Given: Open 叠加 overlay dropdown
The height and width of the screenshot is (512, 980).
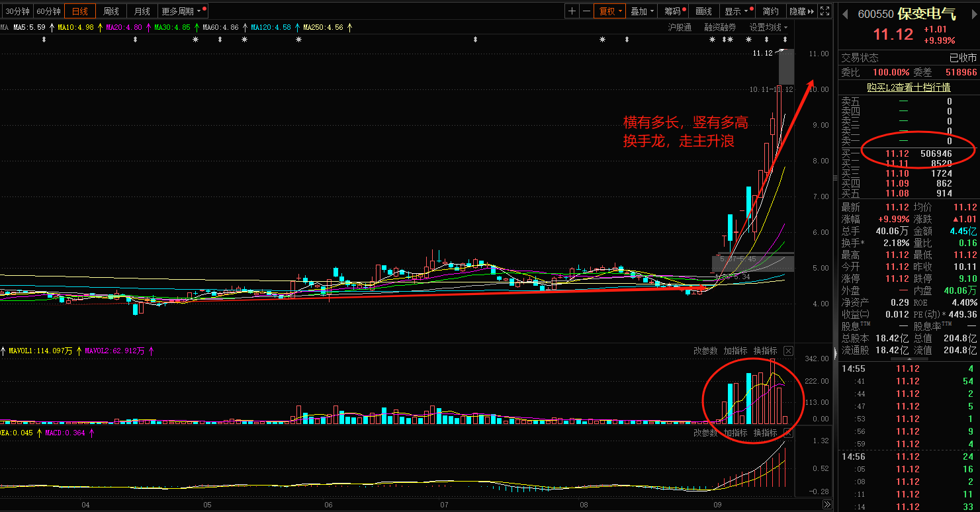Looking at the screenshot, I should (642, 11).
